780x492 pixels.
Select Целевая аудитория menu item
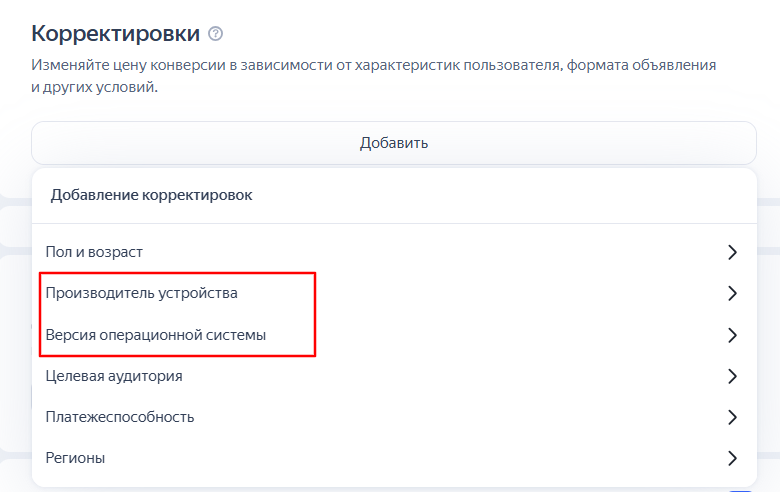(x=114, y=376)
